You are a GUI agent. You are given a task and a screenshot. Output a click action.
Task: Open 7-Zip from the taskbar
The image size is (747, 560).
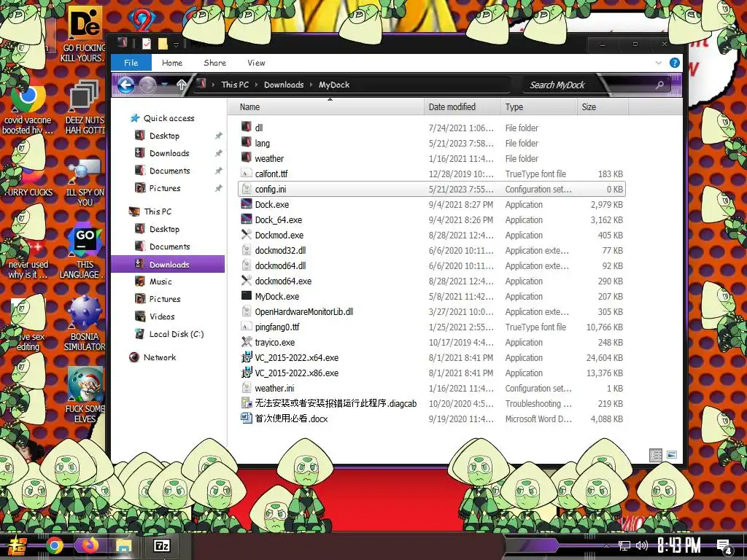coord(162,545)
